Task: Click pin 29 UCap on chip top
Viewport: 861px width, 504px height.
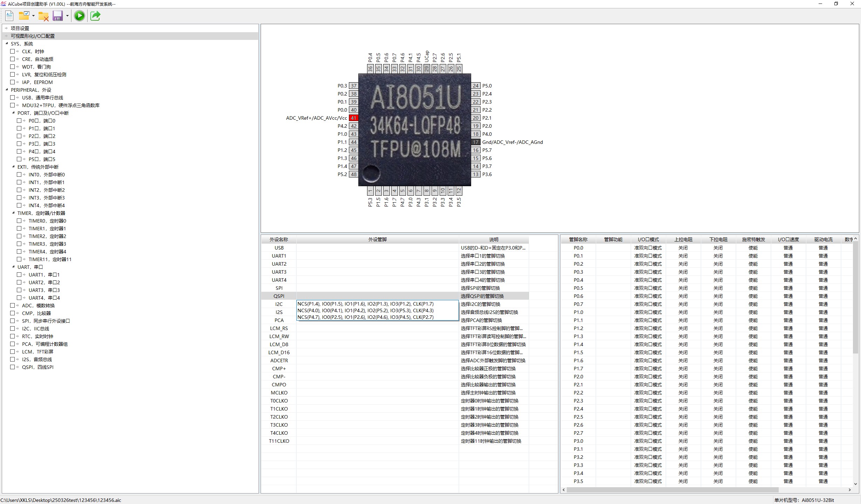Action: 427,69
